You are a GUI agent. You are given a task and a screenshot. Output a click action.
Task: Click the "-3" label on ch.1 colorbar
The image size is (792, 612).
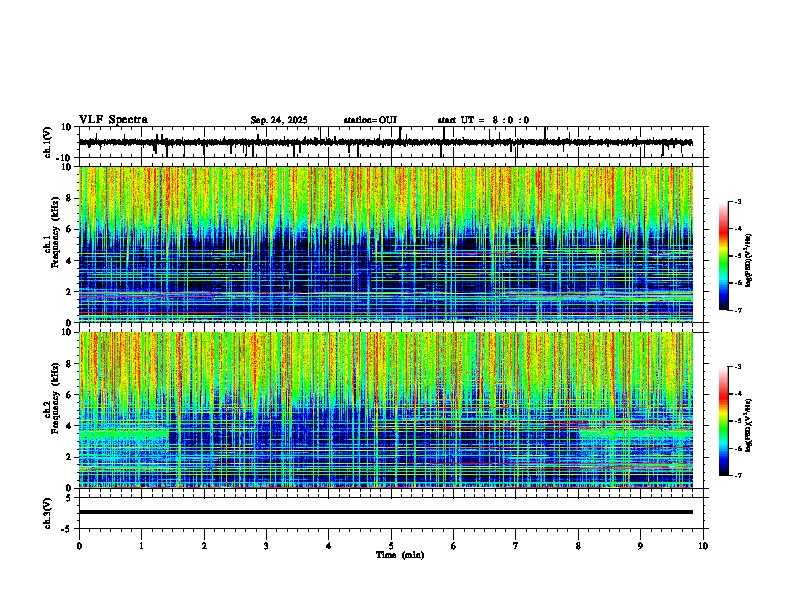pos(737,201)
